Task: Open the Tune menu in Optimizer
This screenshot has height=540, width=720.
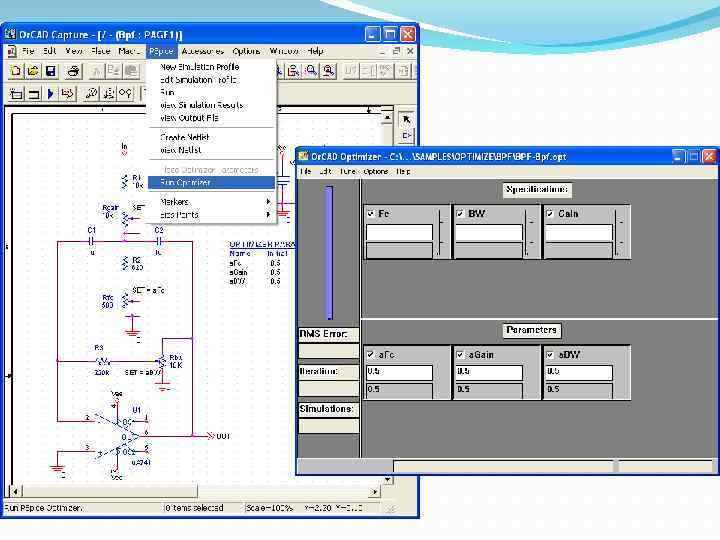Action: pos(348,171)
